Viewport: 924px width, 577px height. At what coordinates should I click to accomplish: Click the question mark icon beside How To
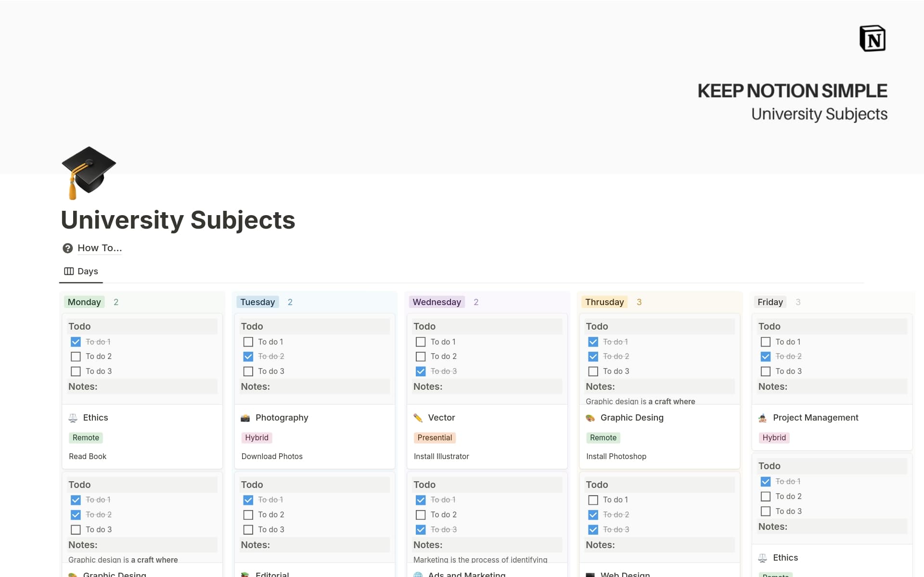(x=67, y=248)
